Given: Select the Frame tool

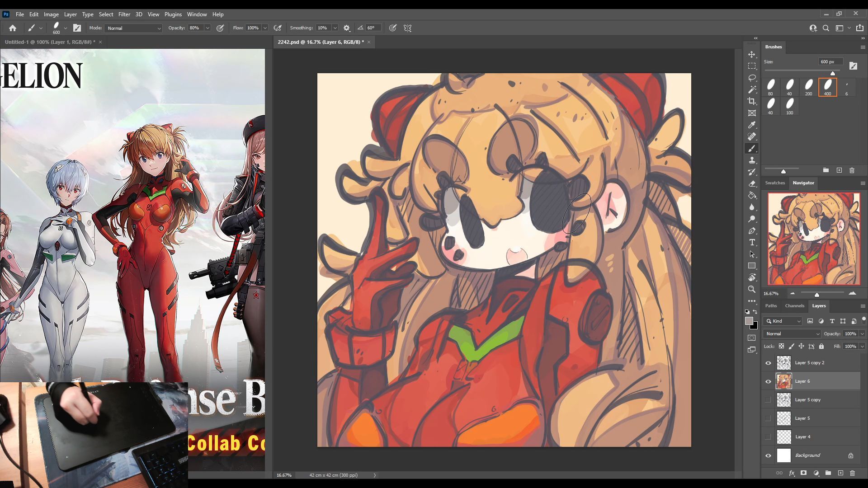Looking at the screenshot, I should point(752,113).
